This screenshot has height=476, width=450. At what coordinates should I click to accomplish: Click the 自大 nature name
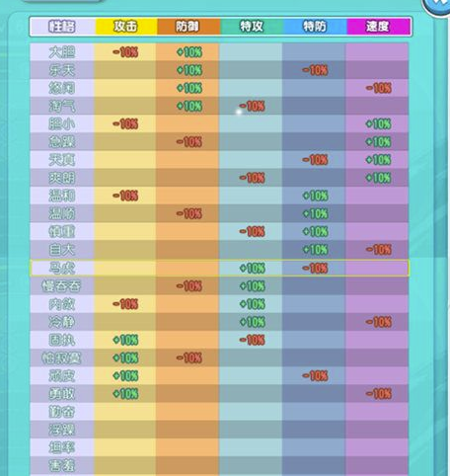(x=62, y=250)
